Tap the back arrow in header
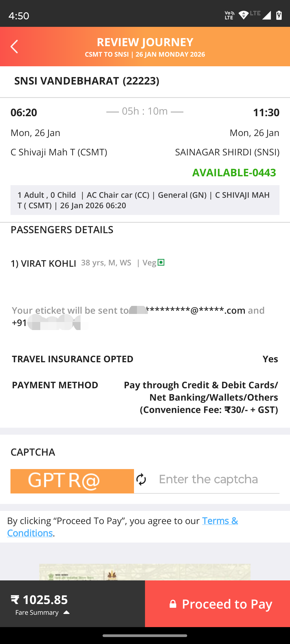Viewport: 290px width, 644px height. 14,47
